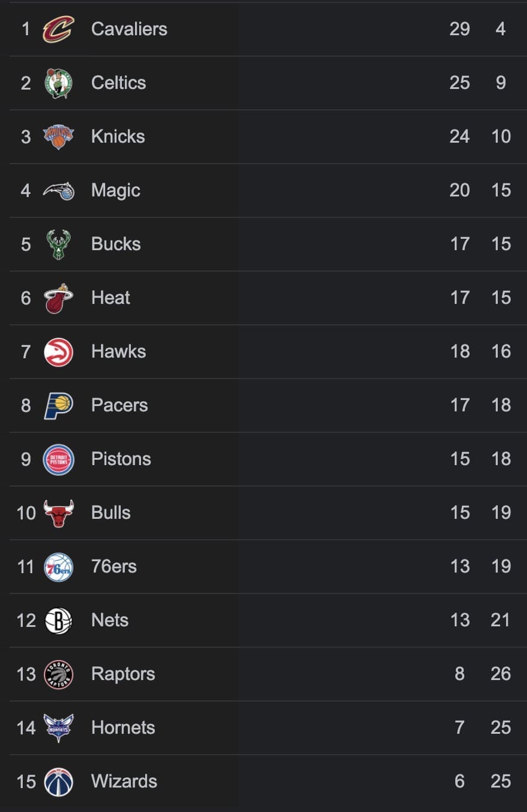Click the Wizards team logo

pyautogui.click(x=59, y=782)
